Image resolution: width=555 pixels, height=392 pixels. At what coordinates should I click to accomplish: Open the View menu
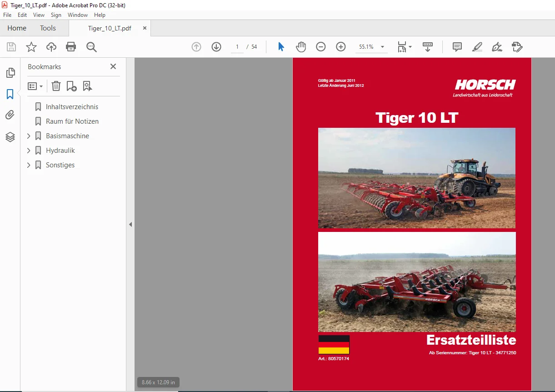tap(39, 15)
